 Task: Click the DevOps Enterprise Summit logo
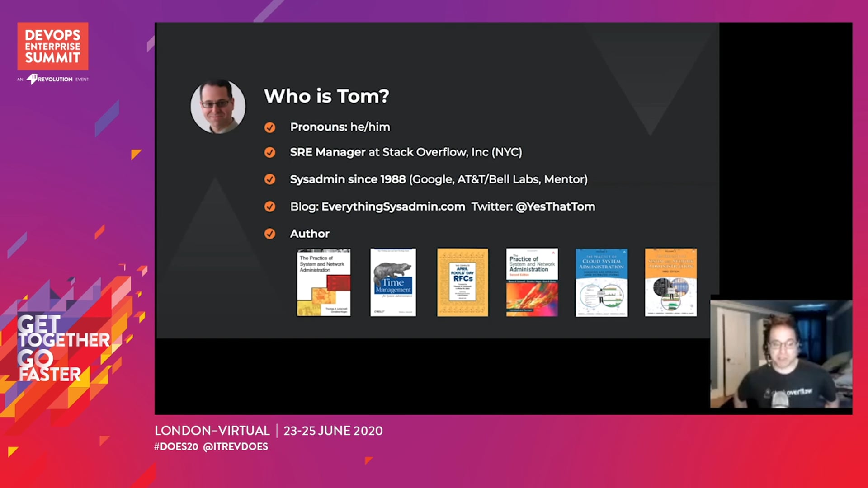[53, 46]
